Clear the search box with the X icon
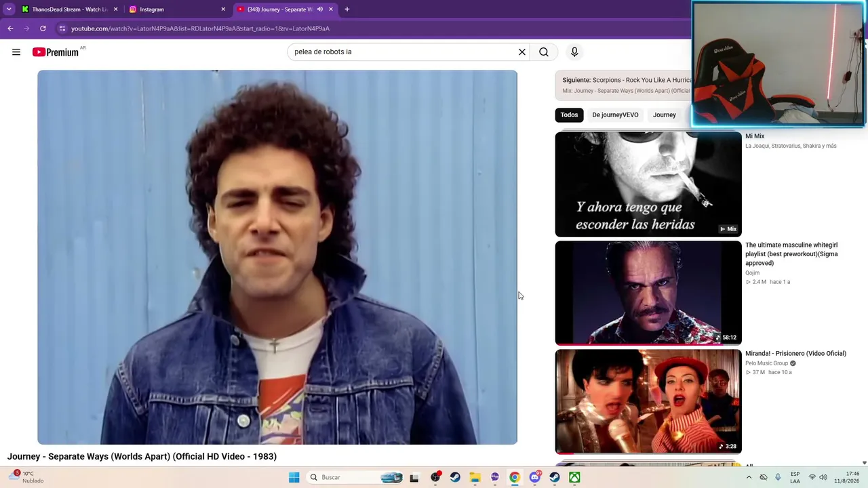 click(x=522, y=52)
